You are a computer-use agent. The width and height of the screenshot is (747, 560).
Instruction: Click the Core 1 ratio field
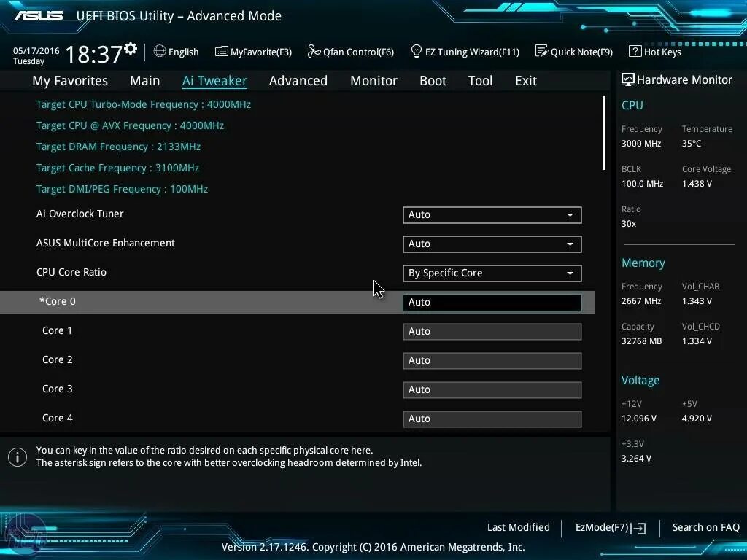[492, 332]
